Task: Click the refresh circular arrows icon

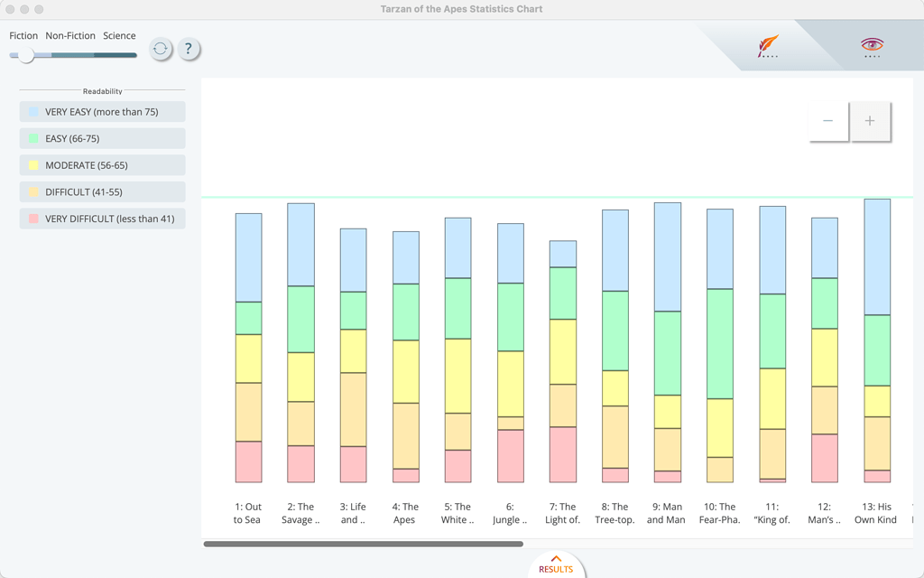Action: tap(161, 49)
